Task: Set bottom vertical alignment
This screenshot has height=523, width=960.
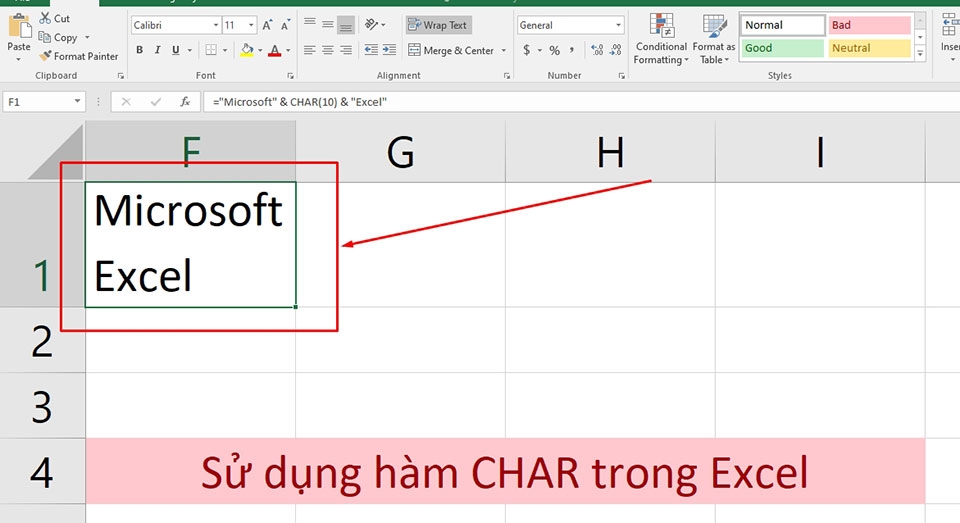Action: pos(346,24)
